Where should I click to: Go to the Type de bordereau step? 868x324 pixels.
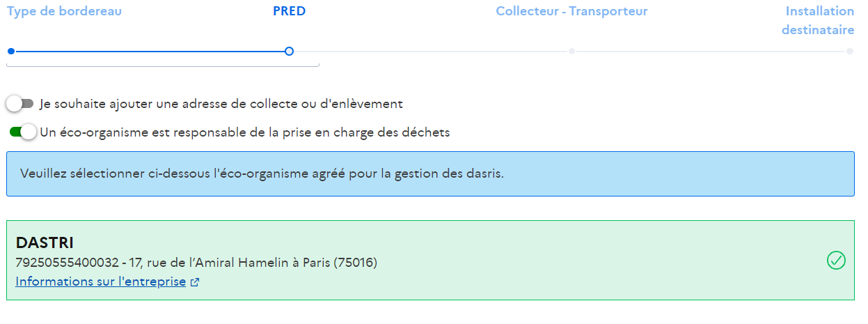point(64,12)
